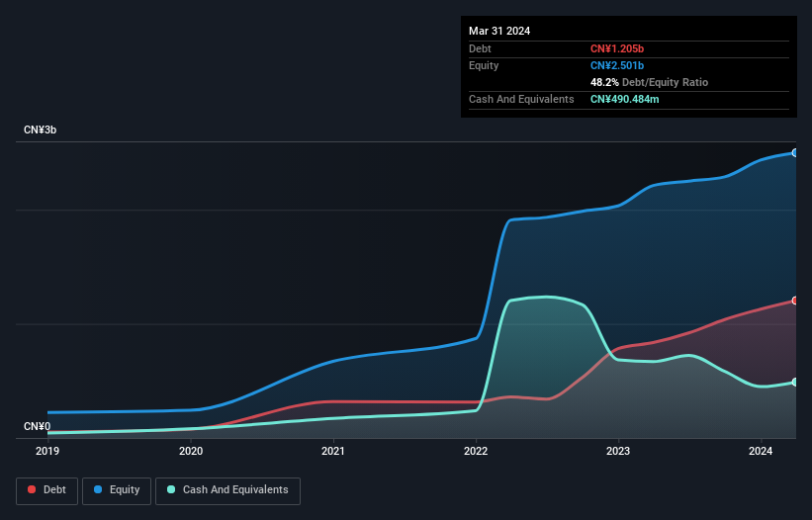
Task: Click the Debt label in the tooltip
Action: click(x=480, y=48)
